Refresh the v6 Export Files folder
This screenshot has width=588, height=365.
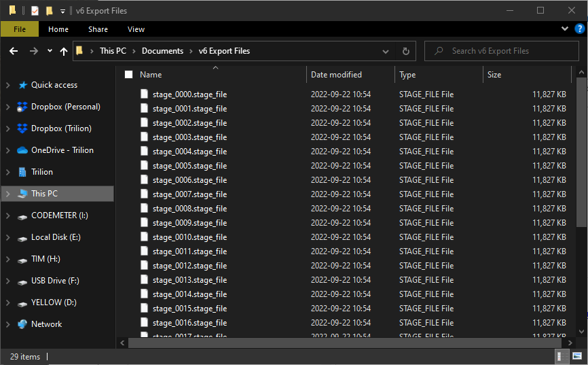(406, 51)
